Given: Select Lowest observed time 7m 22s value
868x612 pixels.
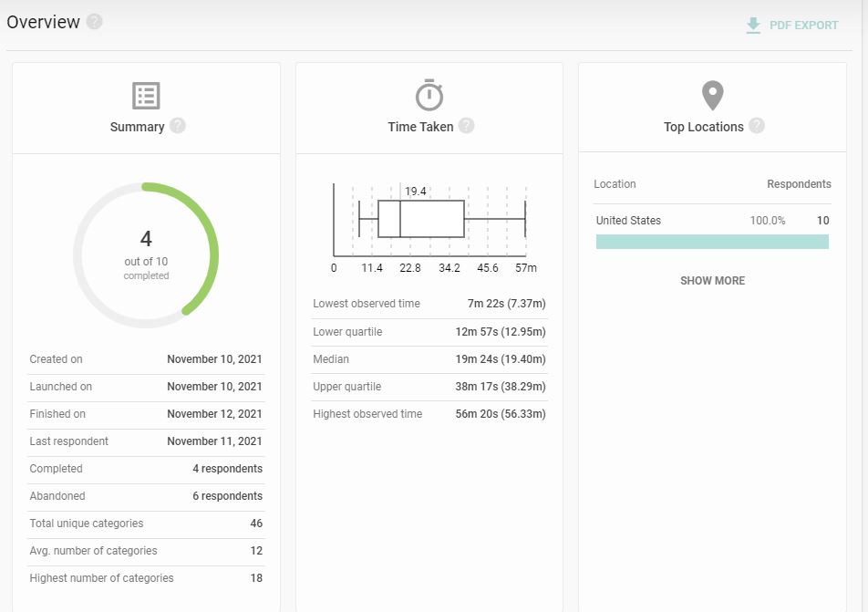Looking at the screenshot, I should (507, 304).
